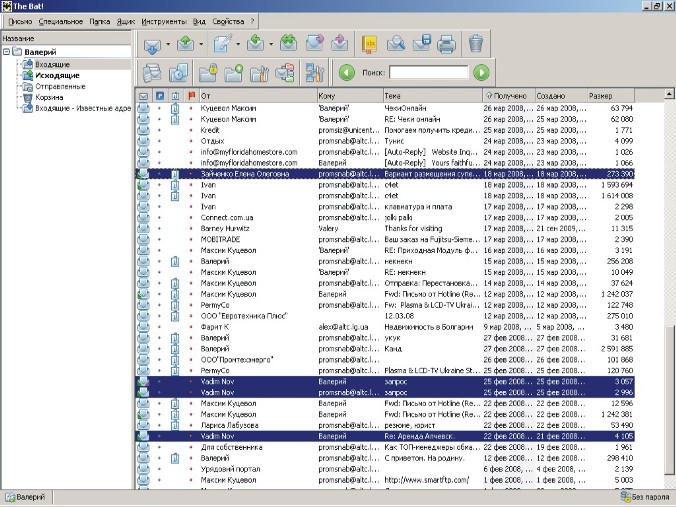Sort by the Кому column header
The image size is (676, 507).
coord(350,96)
